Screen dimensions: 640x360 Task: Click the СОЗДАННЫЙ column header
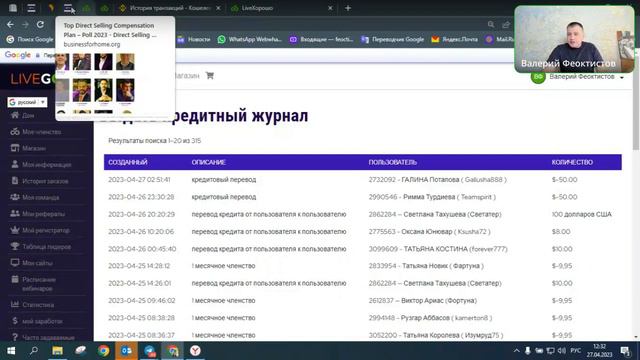point(128,162)
